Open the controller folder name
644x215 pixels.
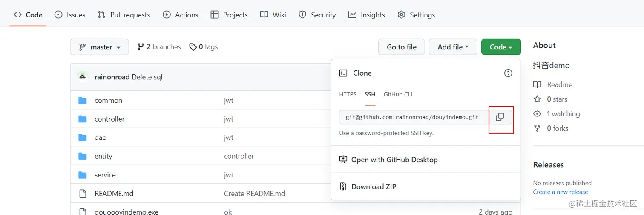pos(109,119)
